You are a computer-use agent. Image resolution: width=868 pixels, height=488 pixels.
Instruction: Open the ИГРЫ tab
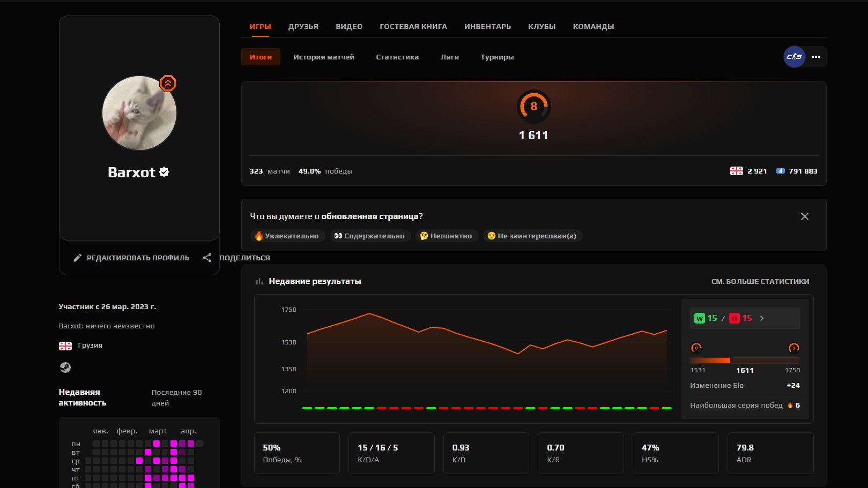click(x=261, y=26)
